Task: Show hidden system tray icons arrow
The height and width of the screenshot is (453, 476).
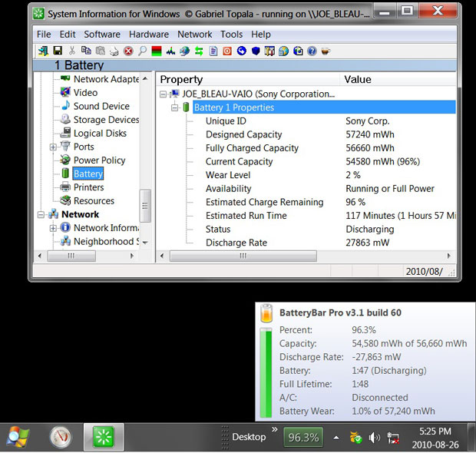Action: pos(336,438)
